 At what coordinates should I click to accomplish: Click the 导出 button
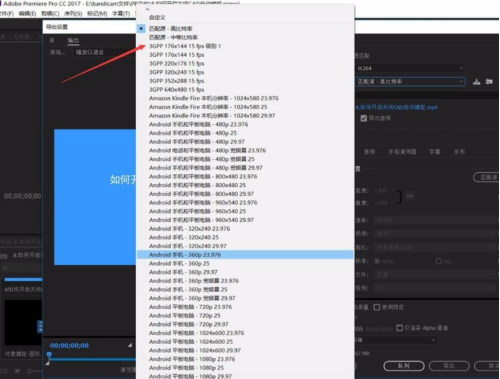[449, 366]
